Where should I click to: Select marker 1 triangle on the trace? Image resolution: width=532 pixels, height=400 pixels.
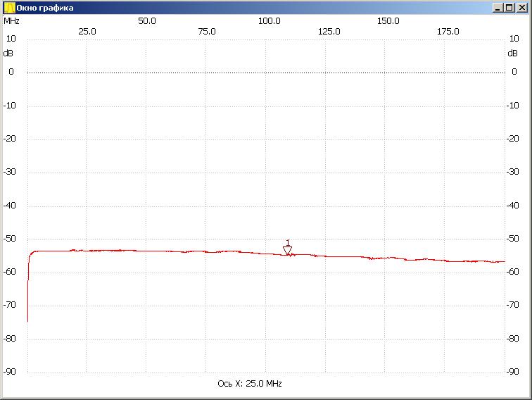287,251
